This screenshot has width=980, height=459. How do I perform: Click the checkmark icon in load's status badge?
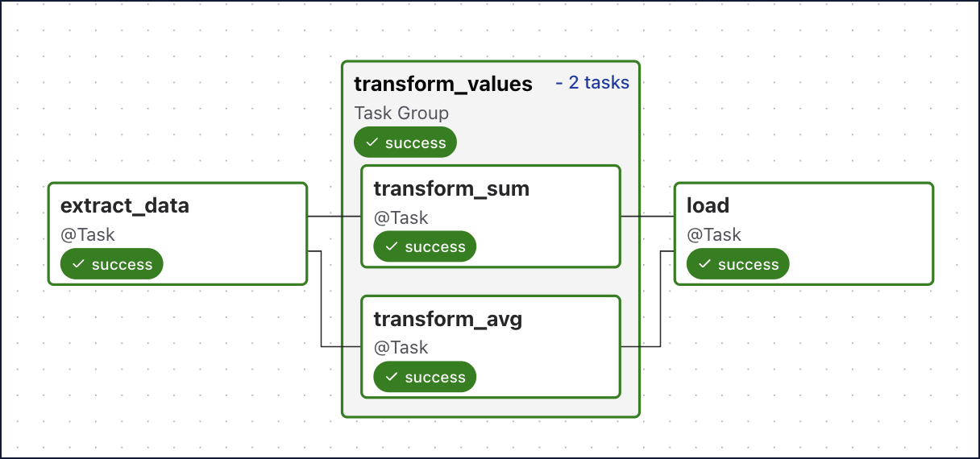pyautogui.click(x=705, y=264)
